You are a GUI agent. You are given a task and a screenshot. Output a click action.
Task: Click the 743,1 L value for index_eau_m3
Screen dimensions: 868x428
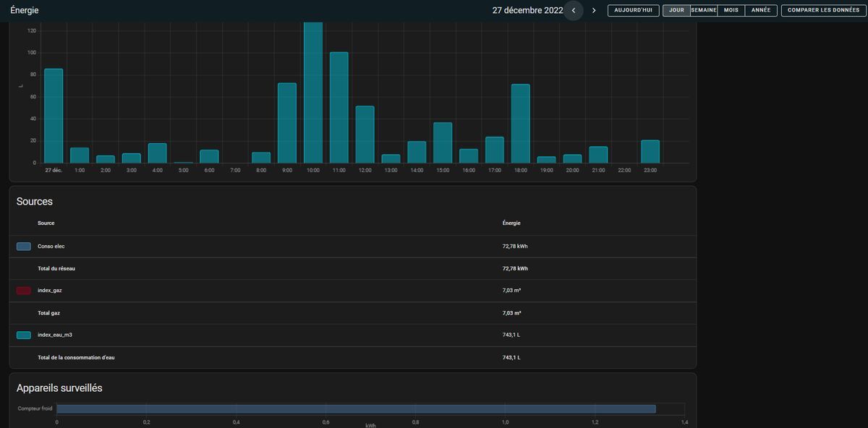coord(511,335)
